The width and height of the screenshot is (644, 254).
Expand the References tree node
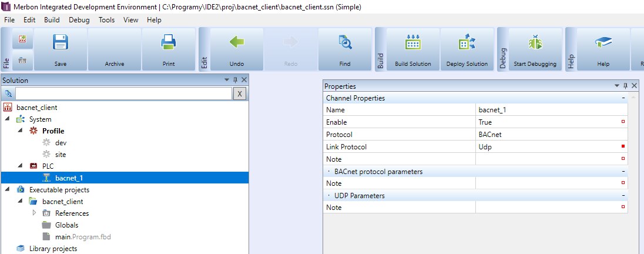pyautogui.click(x=33, y=213)
